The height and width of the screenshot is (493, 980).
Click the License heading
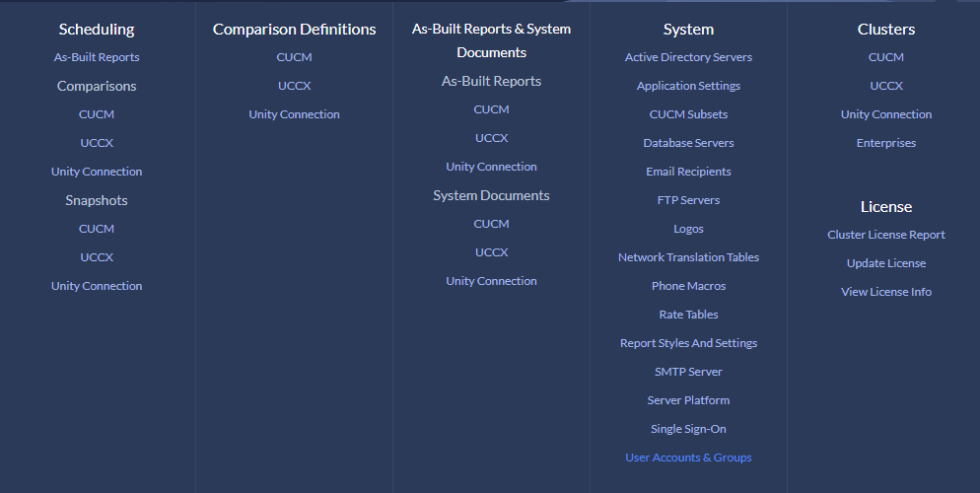click(x=885, y=207)
